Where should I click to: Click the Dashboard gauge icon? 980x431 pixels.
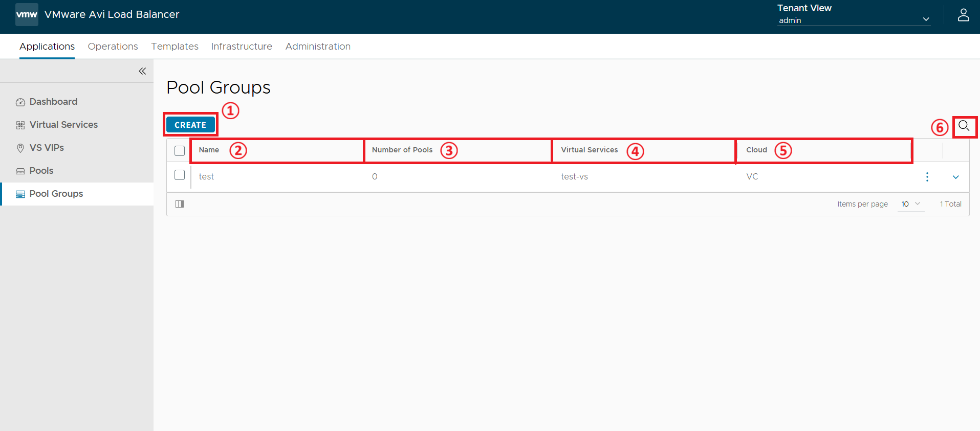20,102
